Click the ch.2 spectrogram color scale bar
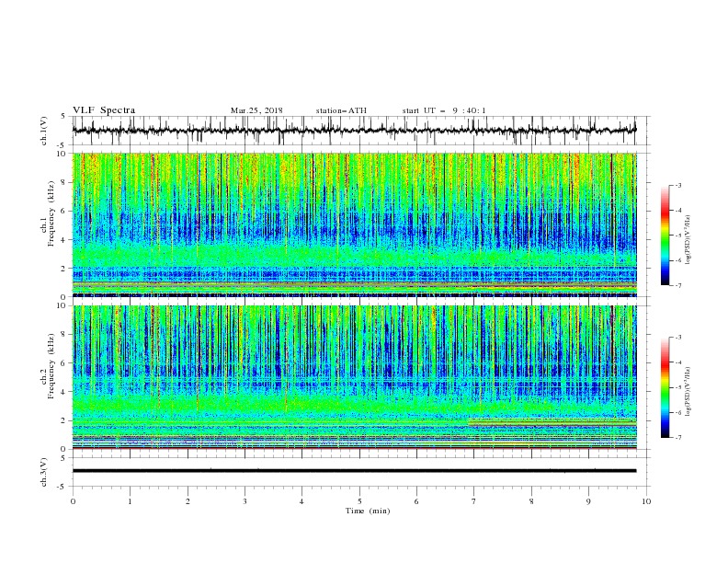The width and height of the screenshot is (728, 563). 665,387
